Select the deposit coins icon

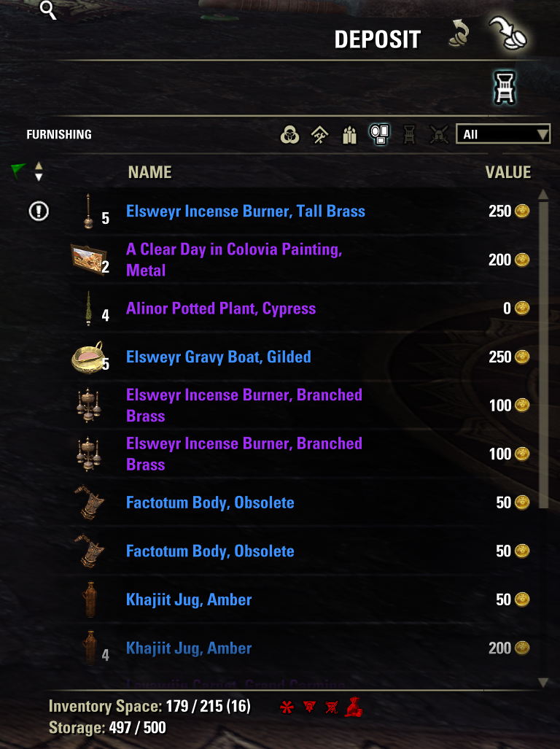(x=507, y=34)
